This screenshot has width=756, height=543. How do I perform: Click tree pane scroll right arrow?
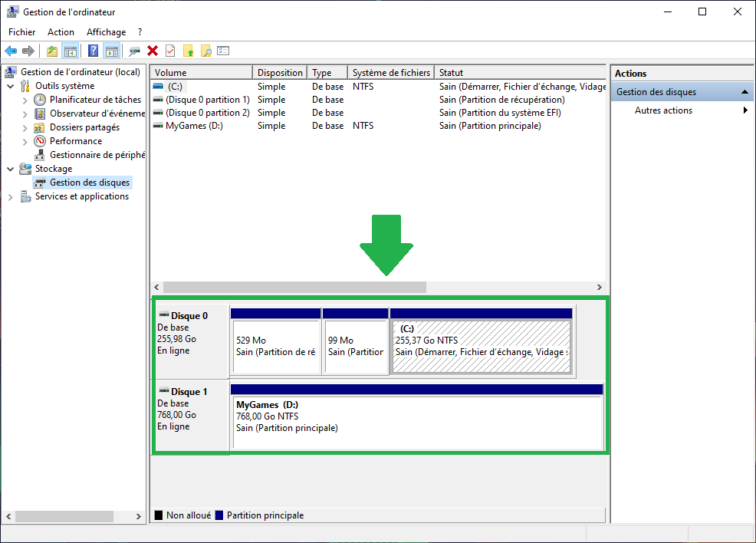click(x=138, y=516)
